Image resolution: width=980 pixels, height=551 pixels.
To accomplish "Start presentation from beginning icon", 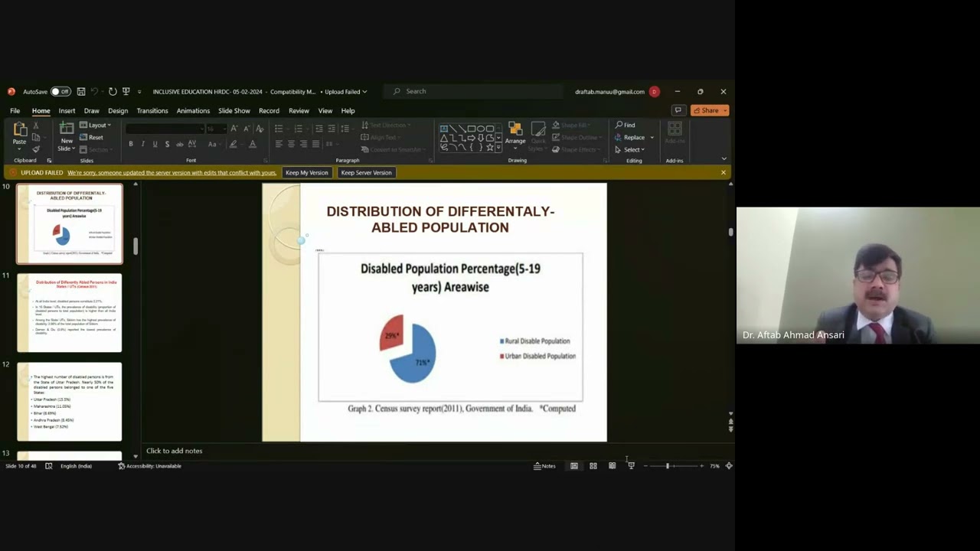I will coord(126,92).
